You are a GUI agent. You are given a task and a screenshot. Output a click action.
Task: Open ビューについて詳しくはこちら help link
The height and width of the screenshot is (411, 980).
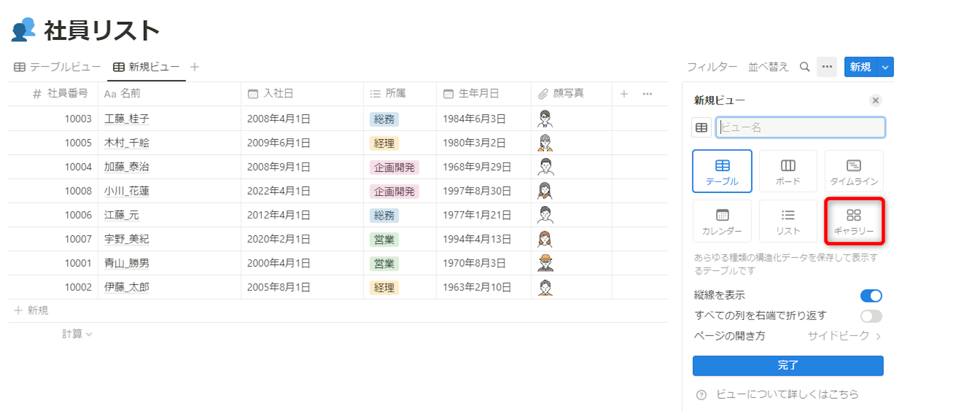click(787, 394)
